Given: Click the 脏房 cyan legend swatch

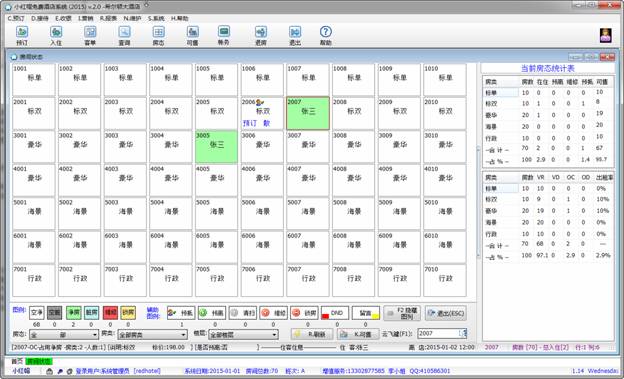Looking at the screenshot, I should pyautogui.click(x=92, y=313).
